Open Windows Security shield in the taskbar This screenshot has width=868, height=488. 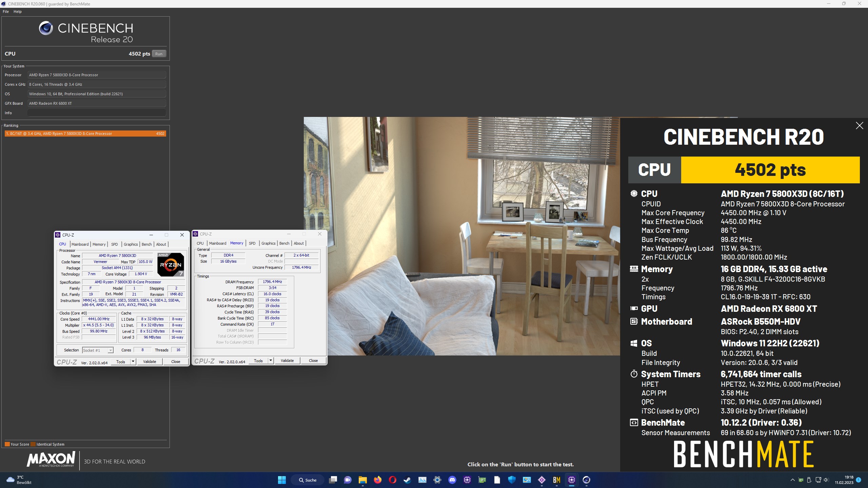click(512, 480)
